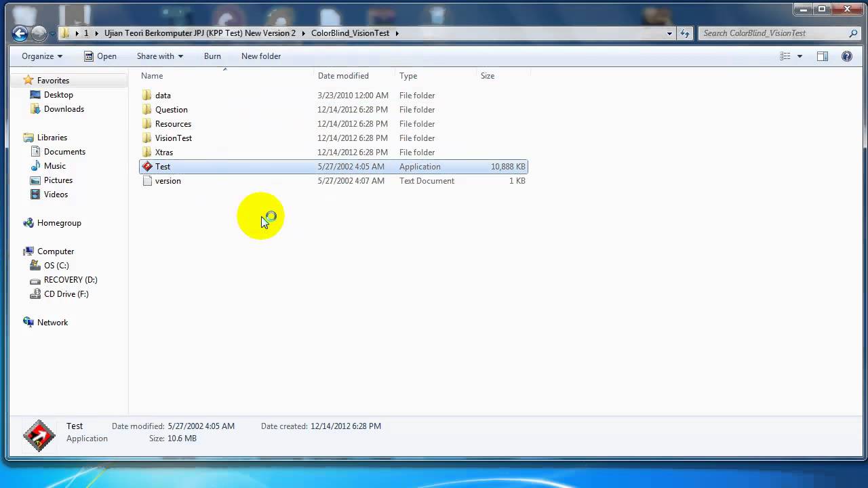This screenshot has height=488, width=868.
Task: Click the Music library icon
Action: 35,166
